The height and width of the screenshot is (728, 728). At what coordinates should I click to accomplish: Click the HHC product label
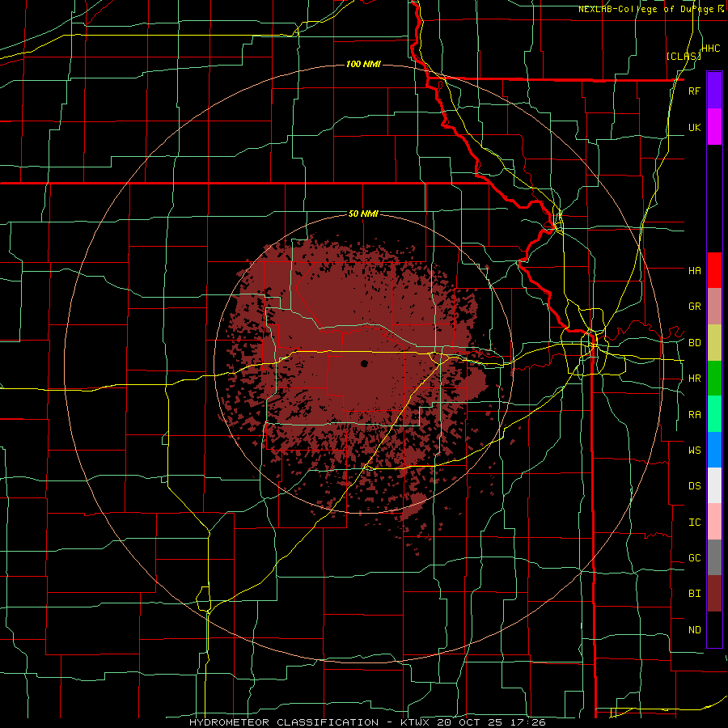coord(711,49)
